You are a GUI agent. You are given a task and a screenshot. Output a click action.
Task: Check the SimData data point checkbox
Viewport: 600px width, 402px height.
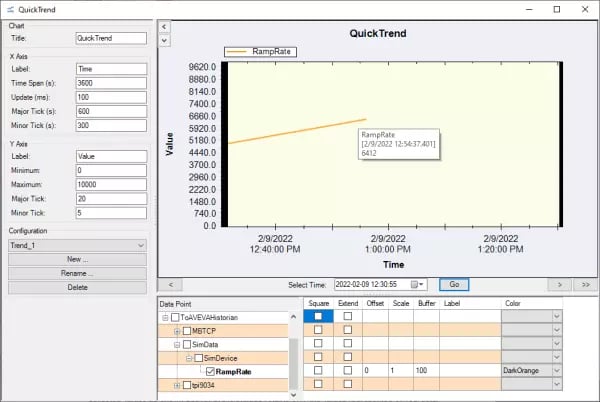point(187,345)
